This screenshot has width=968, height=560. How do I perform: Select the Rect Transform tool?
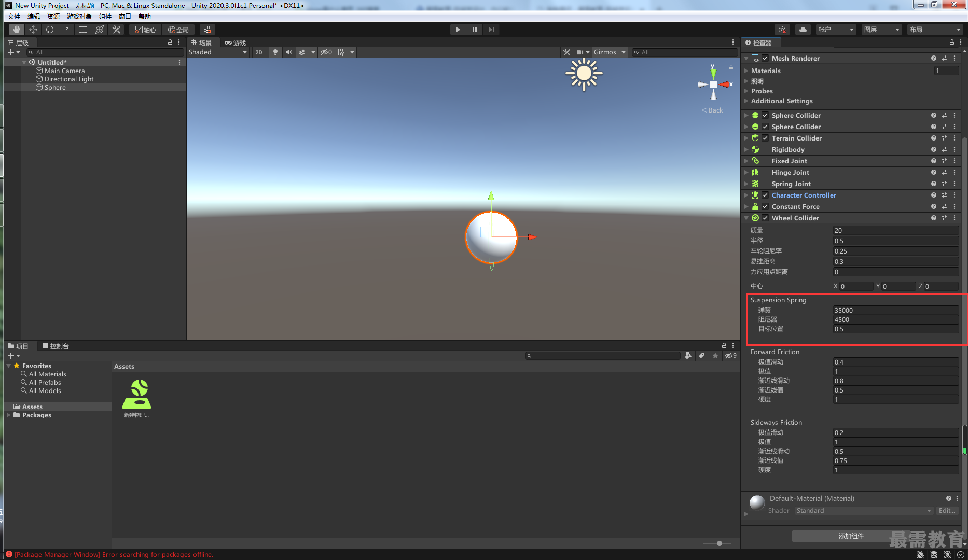[83, 30]
